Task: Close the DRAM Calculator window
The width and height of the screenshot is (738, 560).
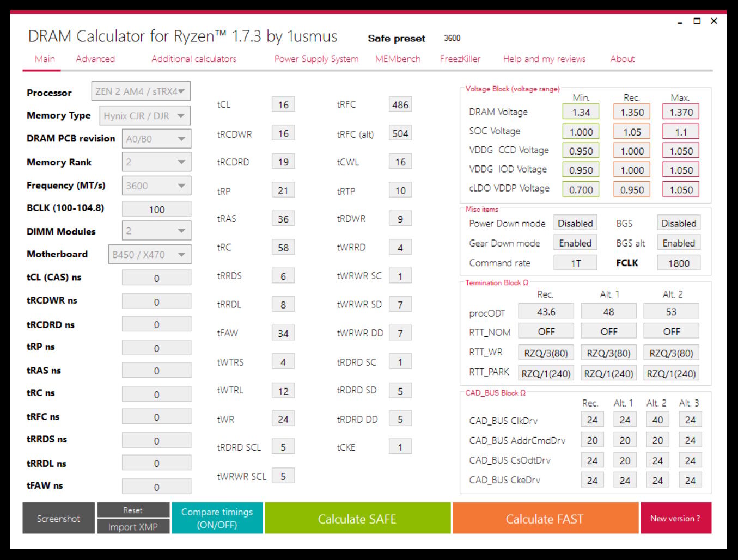Action: [x=714, y=21]
